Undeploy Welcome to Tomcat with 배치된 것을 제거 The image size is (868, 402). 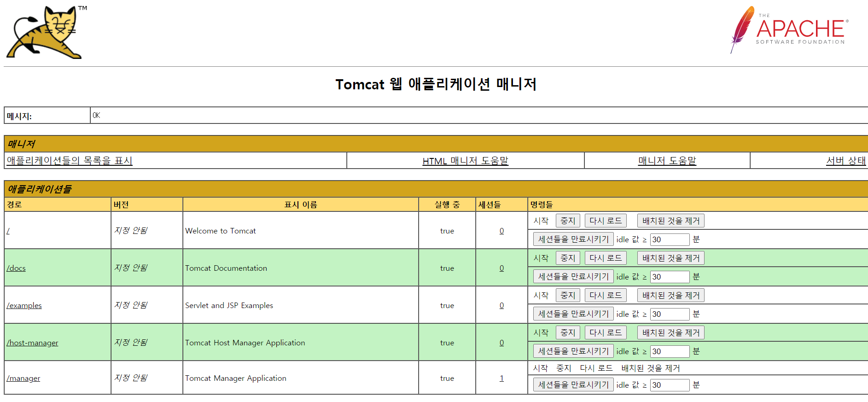(671, 221)
